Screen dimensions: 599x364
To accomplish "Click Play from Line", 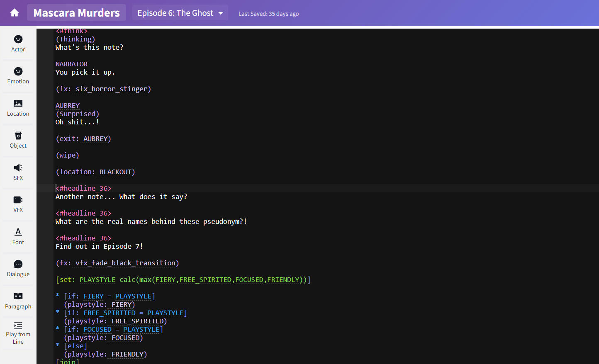I will coord(18,333).
